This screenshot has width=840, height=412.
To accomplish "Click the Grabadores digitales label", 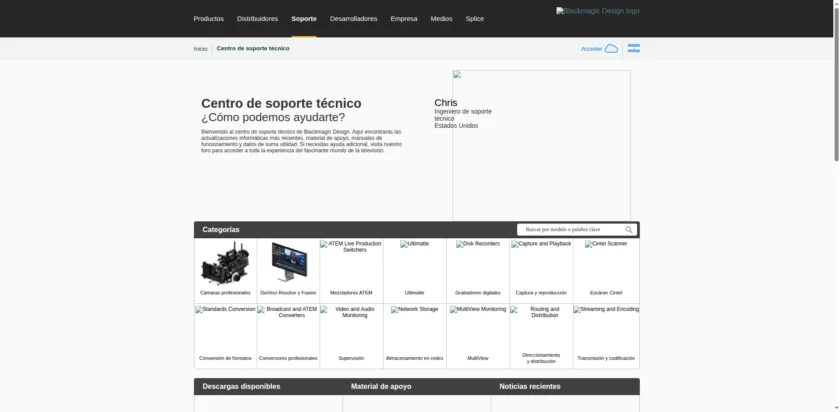I will pyautogui.click(x=478, y=293).
